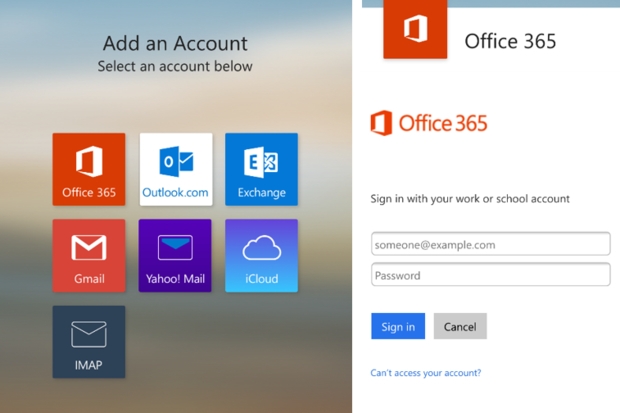Select the iCloud account tile
This screenshot has width=620, height=413.
tap(261, 255)
